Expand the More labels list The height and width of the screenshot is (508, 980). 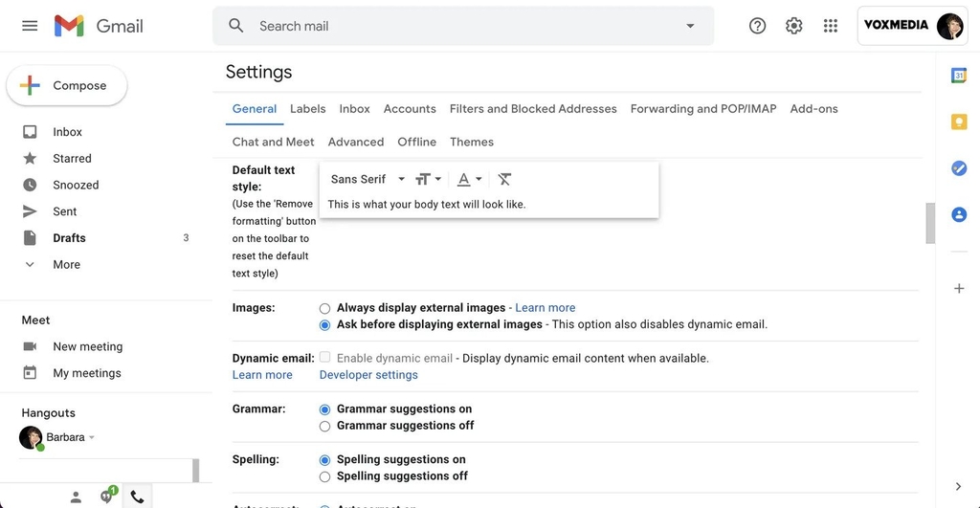pos(66,264)
